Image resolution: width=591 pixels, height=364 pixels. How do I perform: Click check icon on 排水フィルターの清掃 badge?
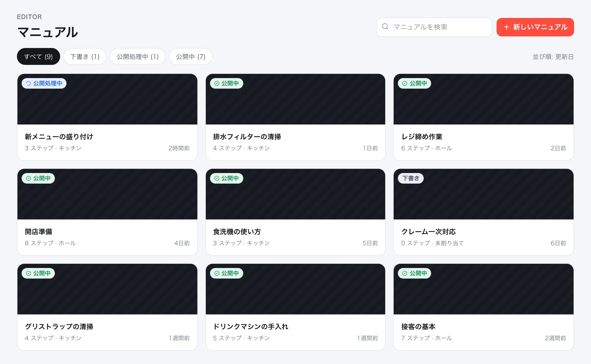pyautogui.click(x=217, y=83)
